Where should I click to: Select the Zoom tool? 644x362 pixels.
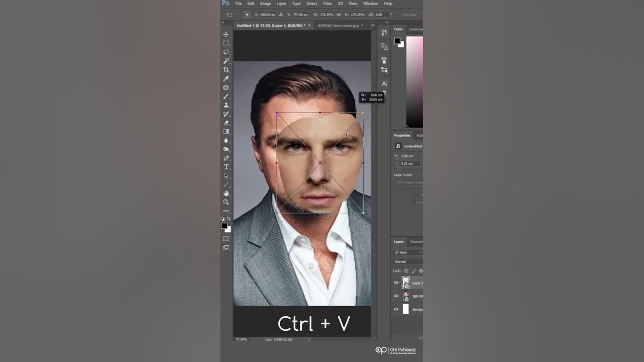(226, 202)
